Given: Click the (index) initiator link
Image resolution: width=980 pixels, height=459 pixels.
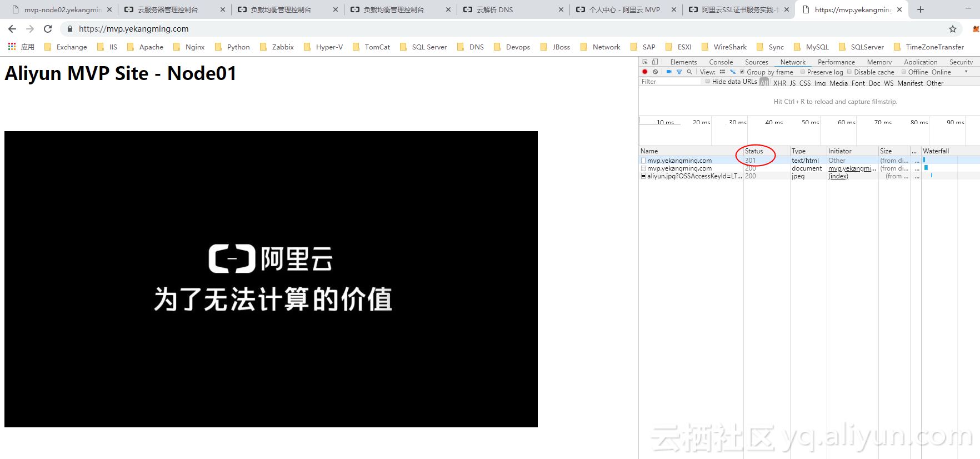Looking at the screenshot, I should (838, 176).
